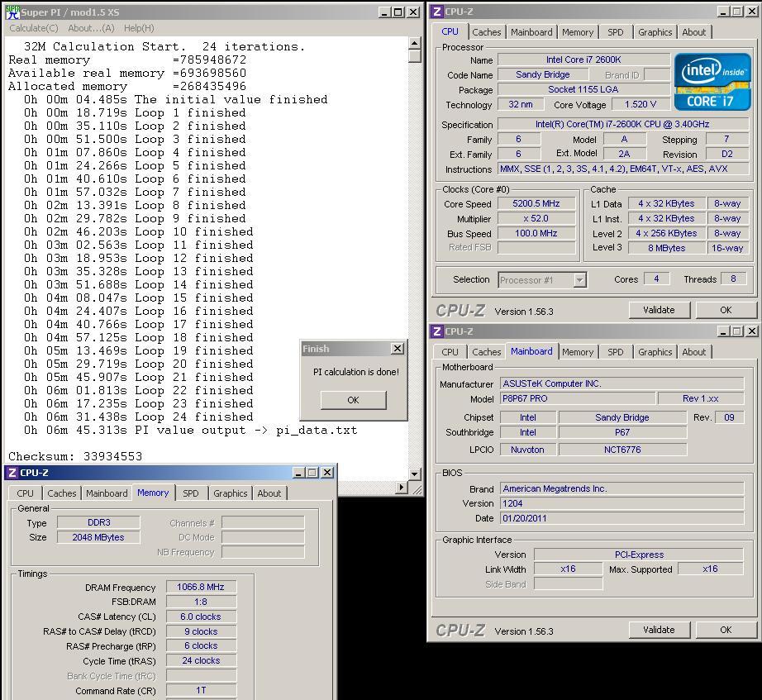Open the Graphics tab in the Memory CPU-Z window
This screenshot has height=700, width=762.
231,493
